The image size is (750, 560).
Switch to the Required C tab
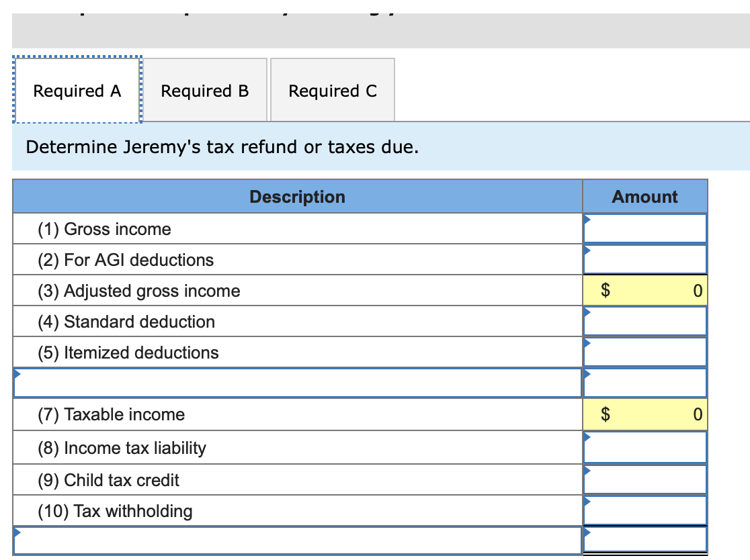pos(333,90)
